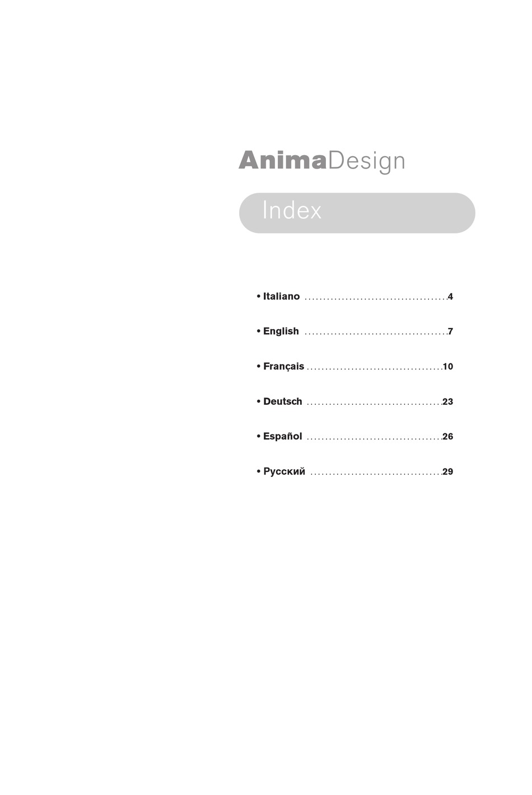Click the gray Index header banner
Viewport: 532px width, 795px height.
click(x=357, y=213)
